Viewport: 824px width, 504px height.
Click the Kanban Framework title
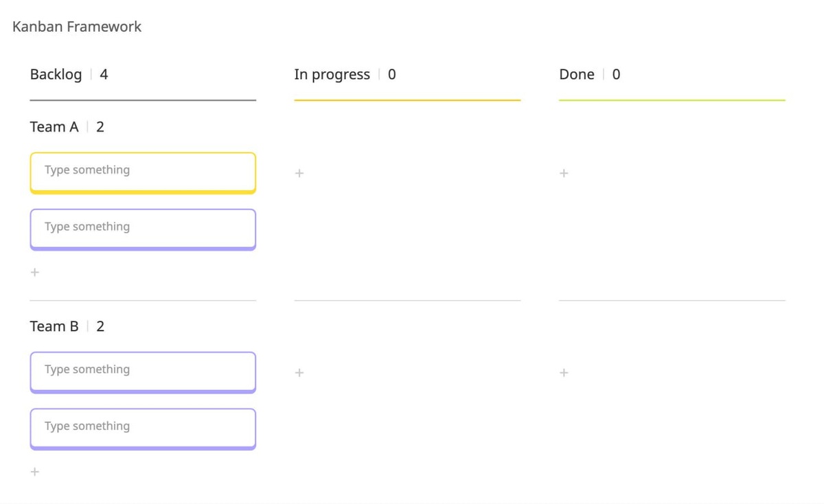tap(77, 27)
